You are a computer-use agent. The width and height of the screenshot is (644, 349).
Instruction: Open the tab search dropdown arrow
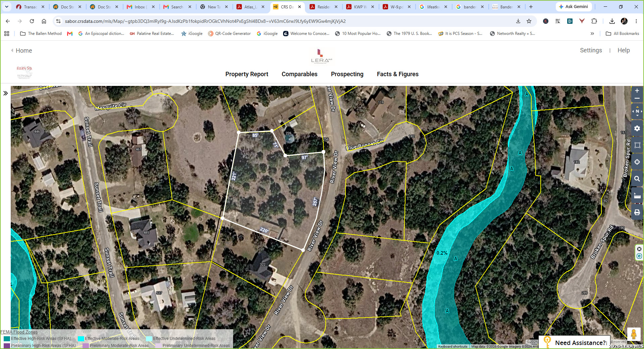(7, 7)
